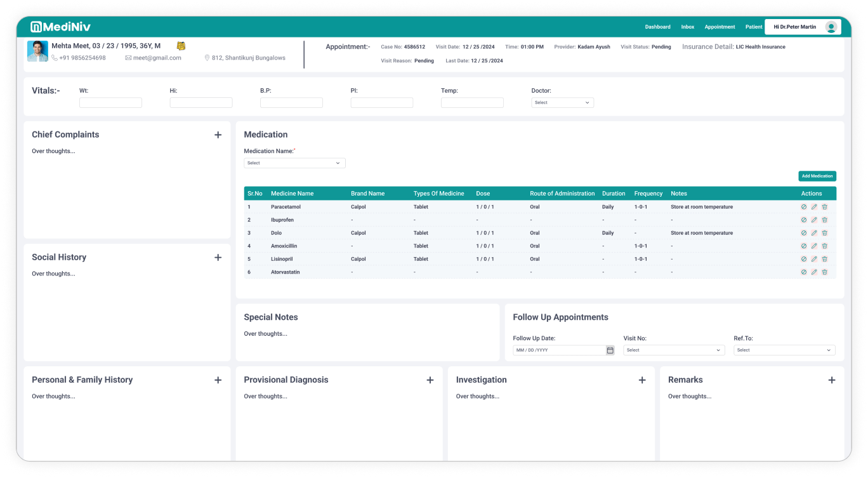
Task: Open the Appointment menu item
Action: pos(720,27)
